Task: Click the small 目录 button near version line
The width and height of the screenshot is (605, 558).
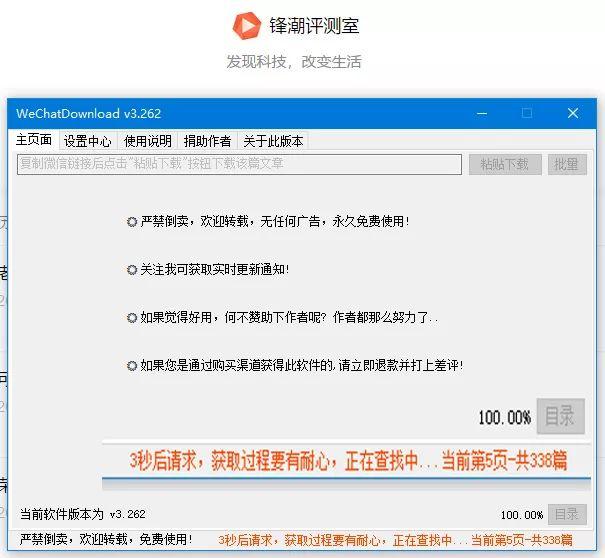Action: pyautogui.click(x=567, y=514)
